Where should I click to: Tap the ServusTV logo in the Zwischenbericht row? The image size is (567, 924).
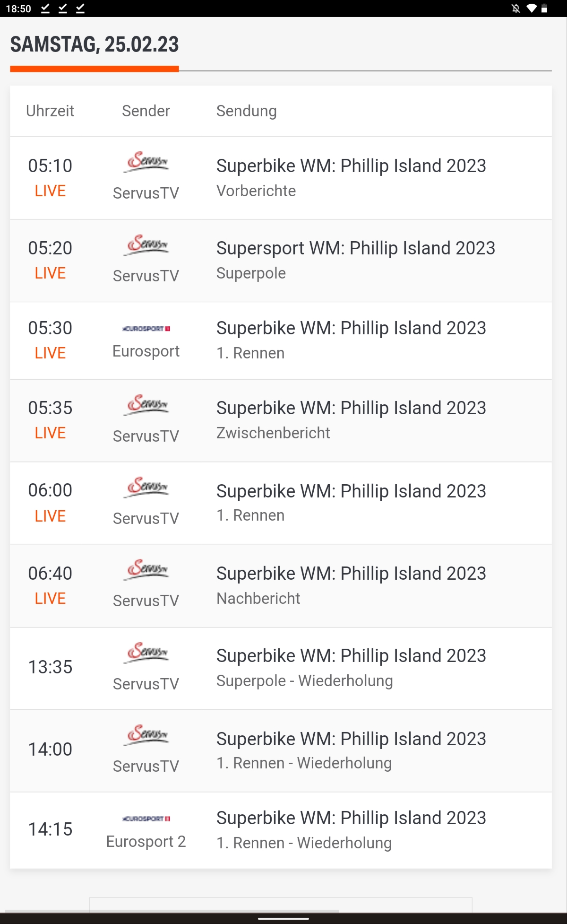click(x=147, y=405)
